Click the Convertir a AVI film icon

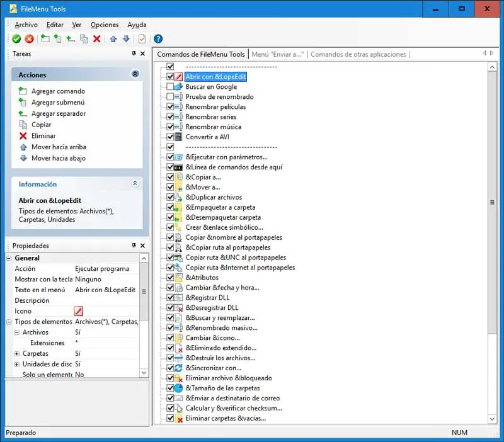pos(178,137)
